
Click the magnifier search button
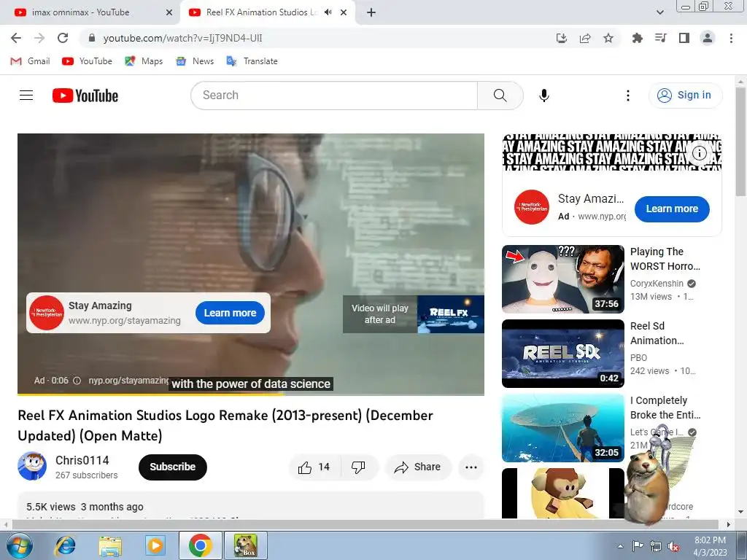[500, 96]
